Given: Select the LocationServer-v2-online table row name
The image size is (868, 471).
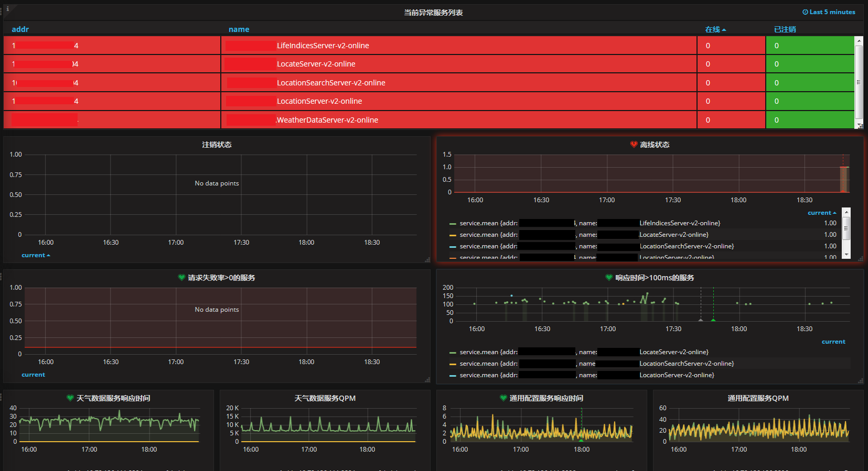Looking at the screenshot, I should click(319, 101).
